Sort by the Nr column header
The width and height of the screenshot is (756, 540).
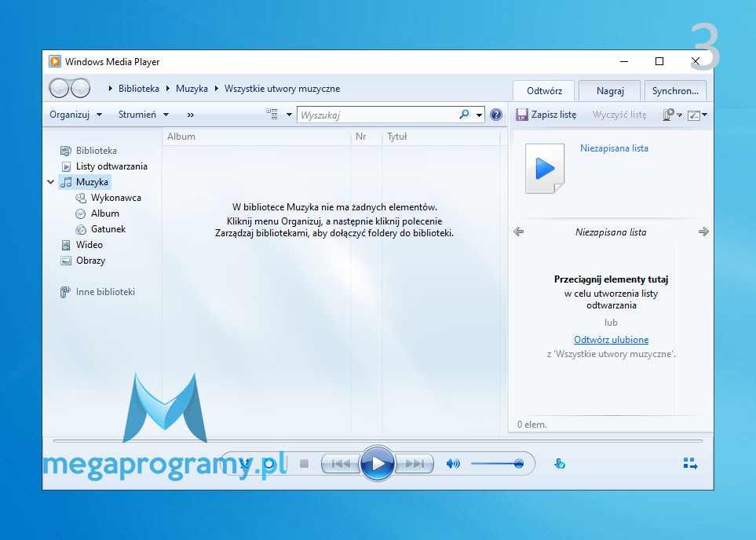click(367, 137)
